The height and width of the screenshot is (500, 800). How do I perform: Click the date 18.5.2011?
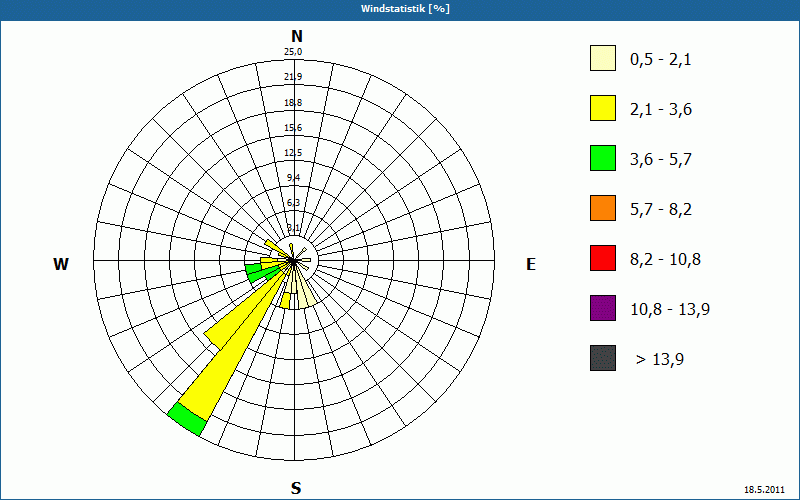pos(764,490)
